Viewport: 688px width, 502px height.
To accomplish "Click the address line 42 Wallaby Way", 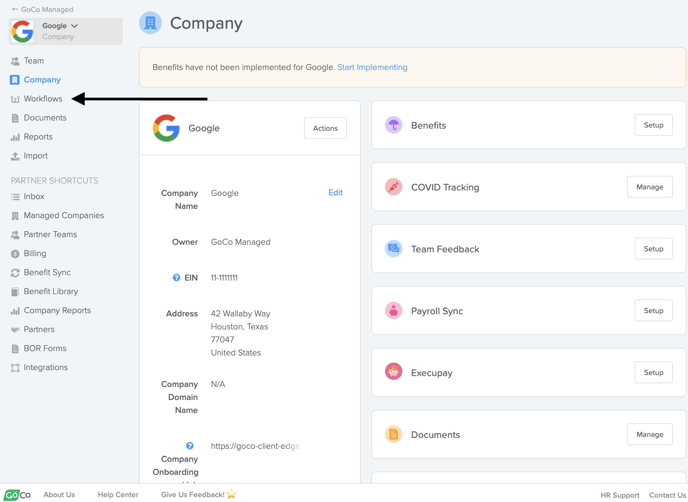I will pyautogui.click(x=240, y=314).
